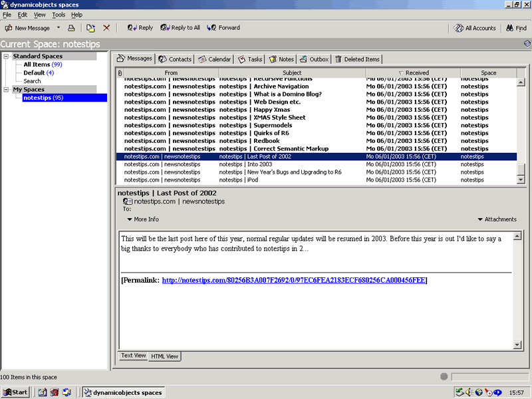Select the Search tree item

click(32, 81)
